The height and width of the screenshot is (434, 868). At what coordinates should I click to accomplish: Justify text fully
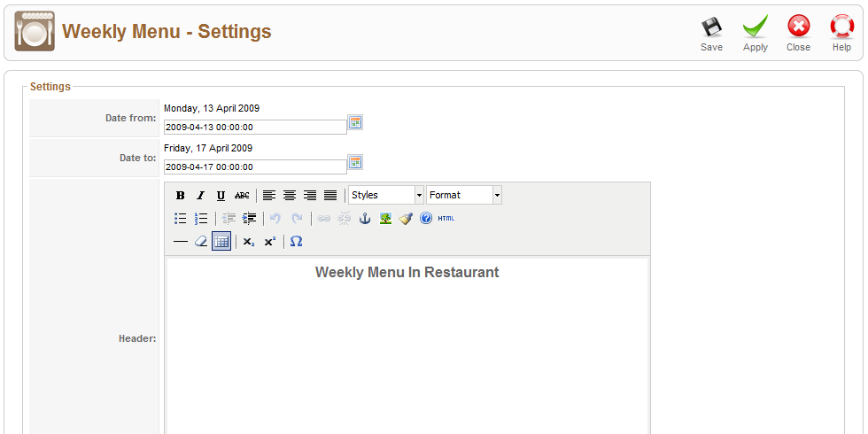point(330,195)
